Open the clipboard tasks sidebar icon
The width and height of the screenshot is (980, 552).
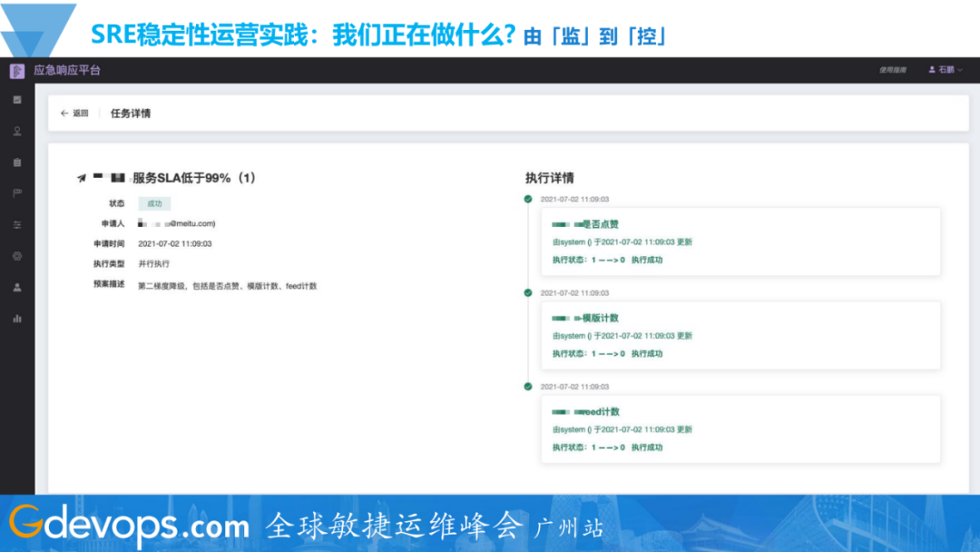point(17,163)
